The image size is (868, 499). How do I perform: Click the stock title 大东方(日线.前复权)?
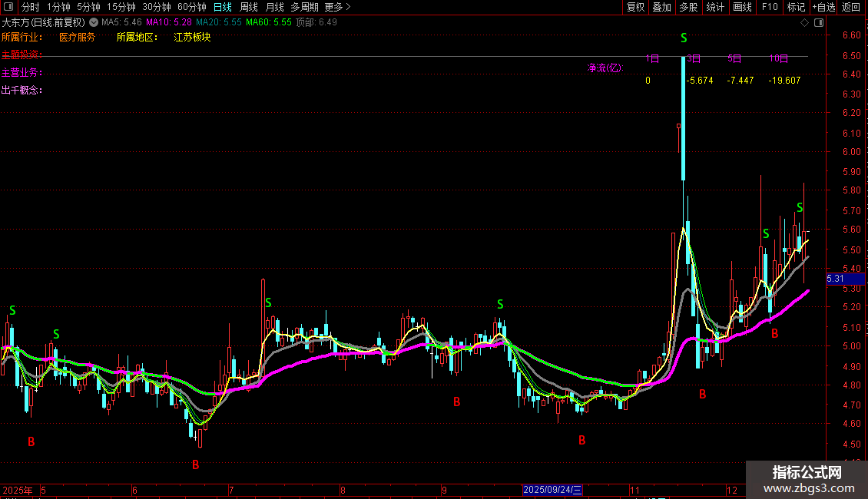44,22
